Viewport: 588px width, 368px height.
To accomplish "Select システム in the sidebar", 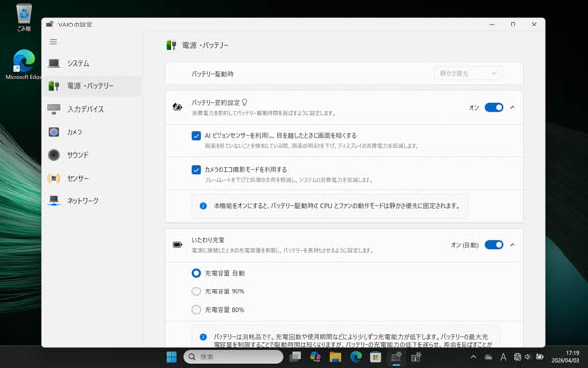I will (x=92, y=63).
